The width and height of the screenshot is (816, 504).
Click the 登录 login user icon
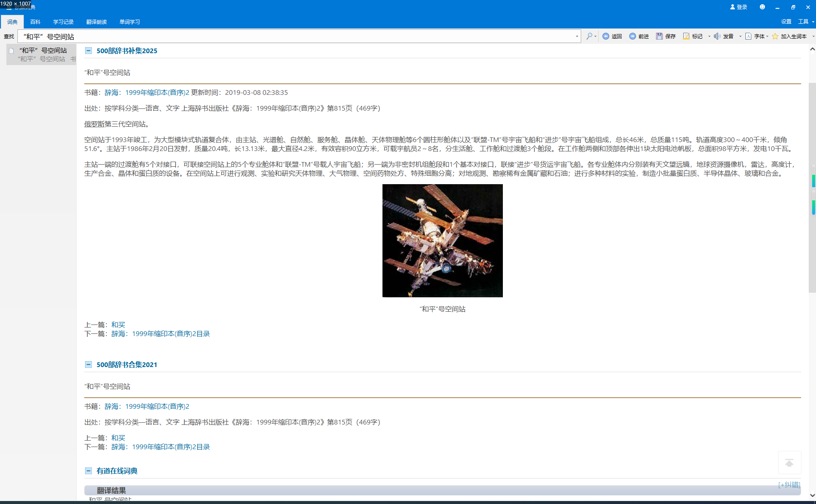(x=733, y=7)
